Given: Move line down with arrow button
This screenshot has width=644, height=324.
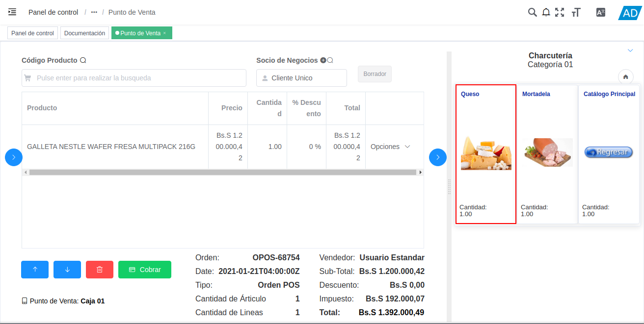Looking at the screenshot, I should (67, 270).
